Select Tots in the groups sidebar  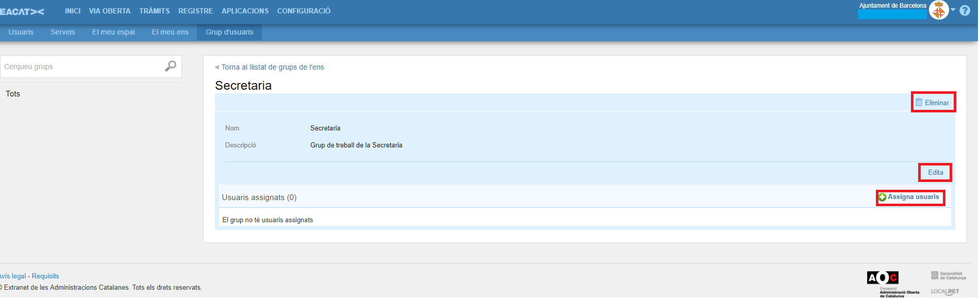(13, 94)
